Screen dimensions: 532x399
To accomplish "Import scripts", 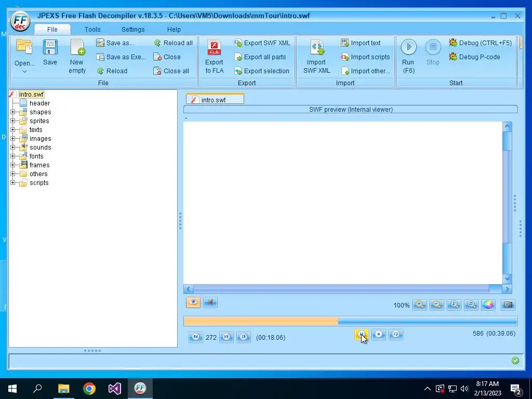I will tap(365, 57).
